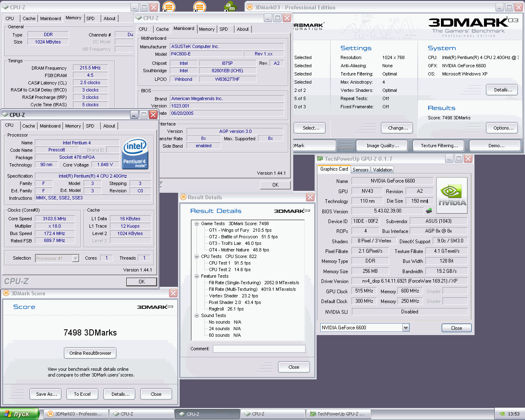Click the 3DMark Score window title icon
Screen dimensions: 525x420
[x=6, y=293]
